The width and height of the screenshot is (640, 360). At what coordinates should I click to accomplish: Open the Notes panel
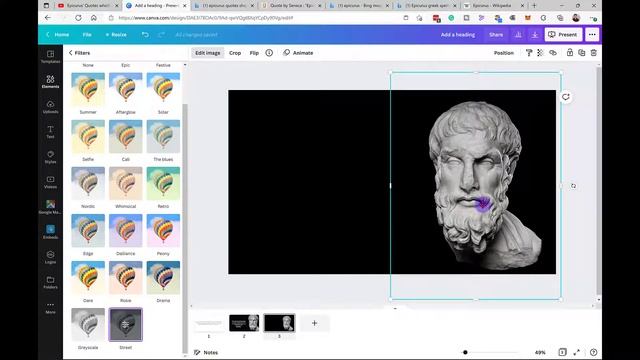(x=206, y=352)
